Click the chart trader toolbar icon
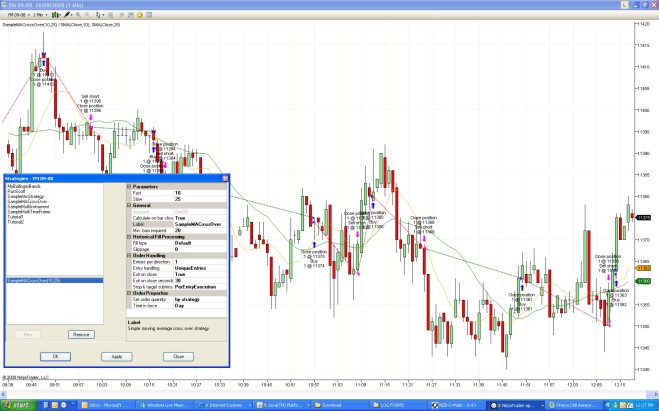This screenshot has height=411, width=659. pyautogui.click(x=122, y=15)
